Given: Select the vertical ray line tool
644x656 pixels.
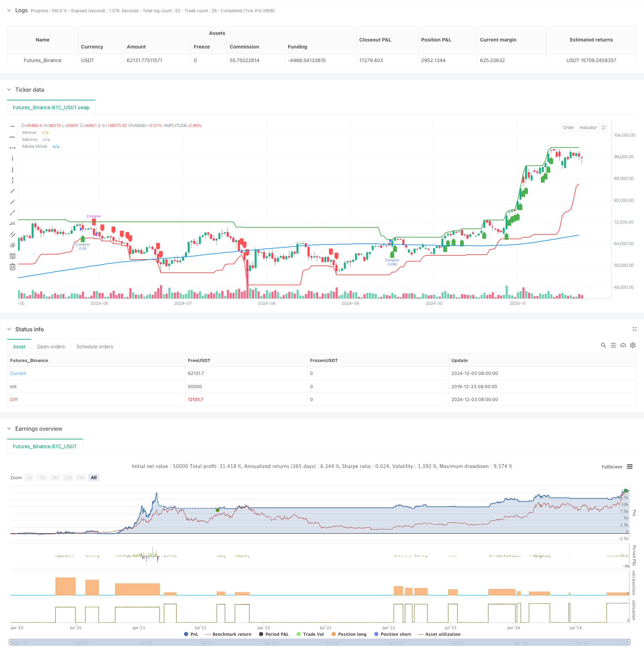Looking at the screenshot, I should [x=13, y=169].
